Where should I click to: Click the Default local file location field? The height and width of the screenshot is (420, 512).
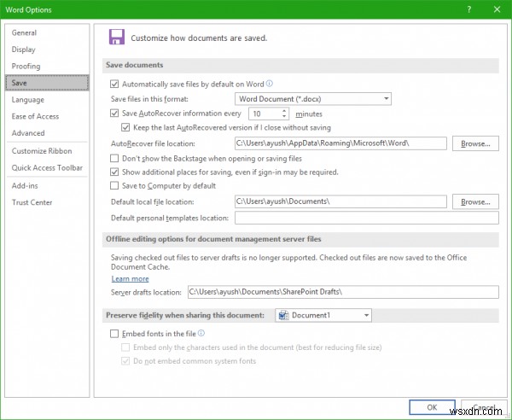[x=340, y=201]
